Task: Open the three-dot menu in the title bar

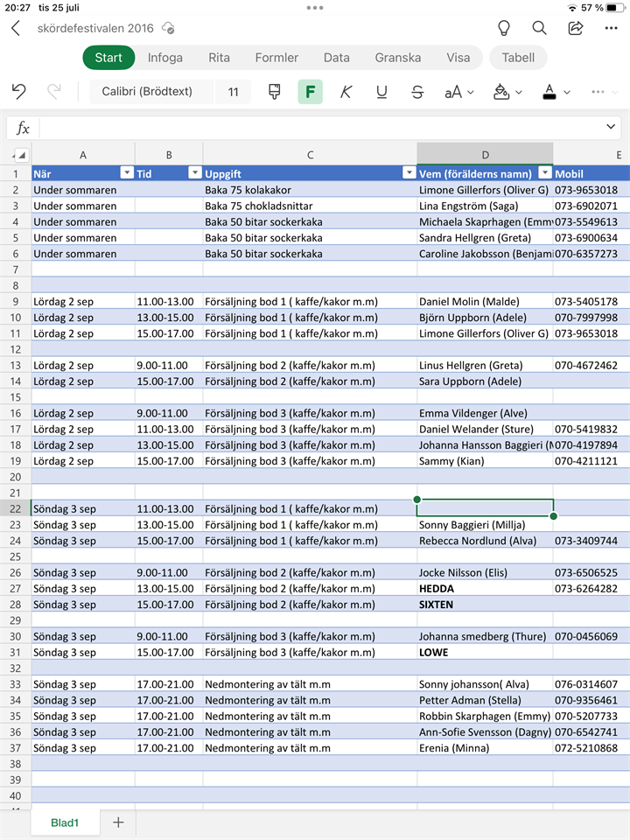Action: point(612,28)
